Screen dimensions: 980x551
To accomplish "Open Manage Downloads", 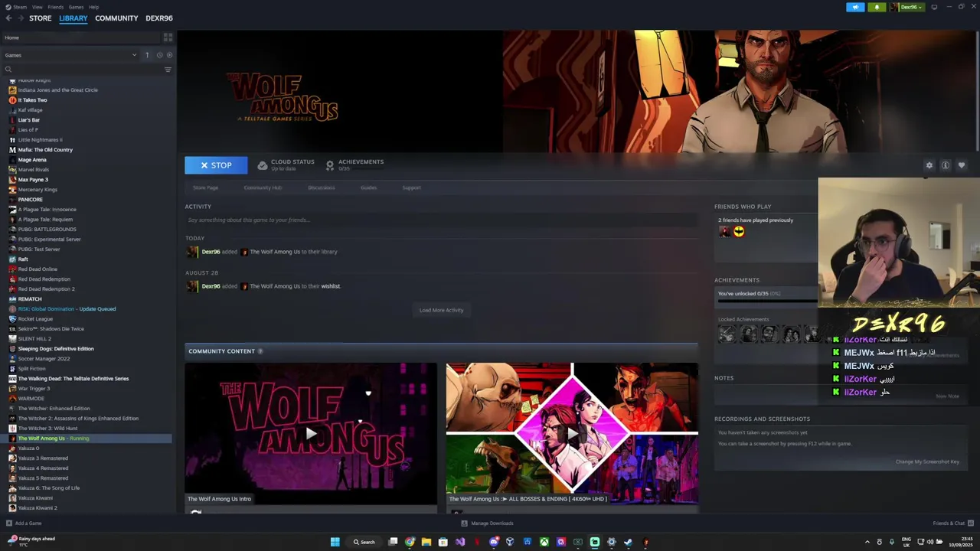I will [x=487, y=523].
